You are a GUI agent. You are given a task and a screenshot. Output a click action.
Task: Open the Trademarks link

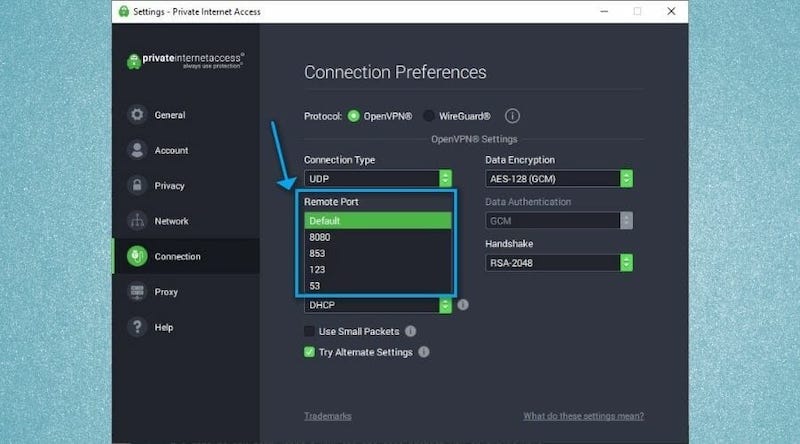coord(328,416)
